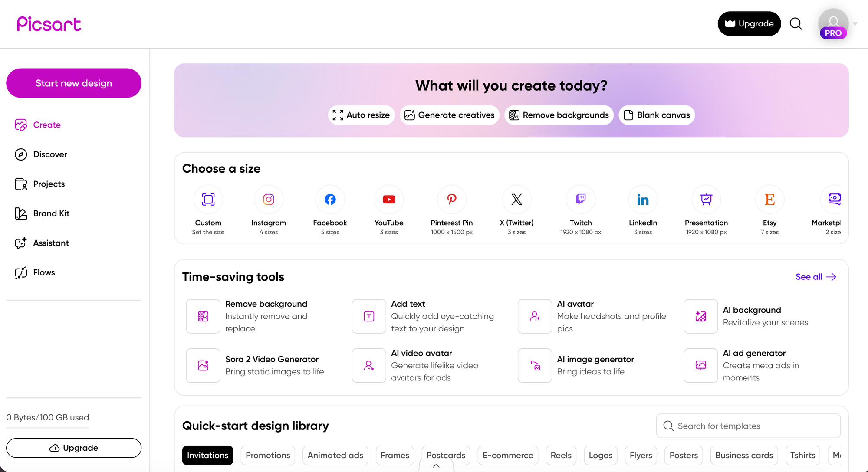The image size is (868, 472).
Task: Open the Sora 2 Video Generator icon
Action: point(203,366)
